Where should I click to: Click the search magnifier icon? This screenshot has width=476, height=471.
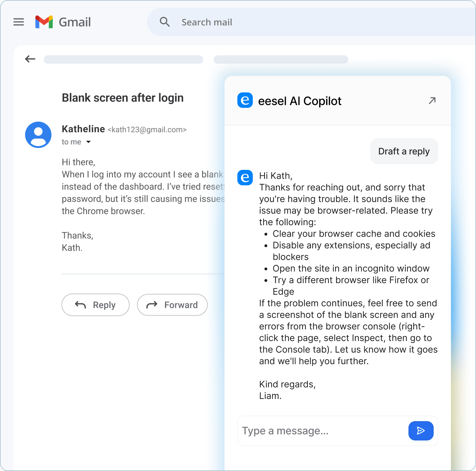(165, 22)
